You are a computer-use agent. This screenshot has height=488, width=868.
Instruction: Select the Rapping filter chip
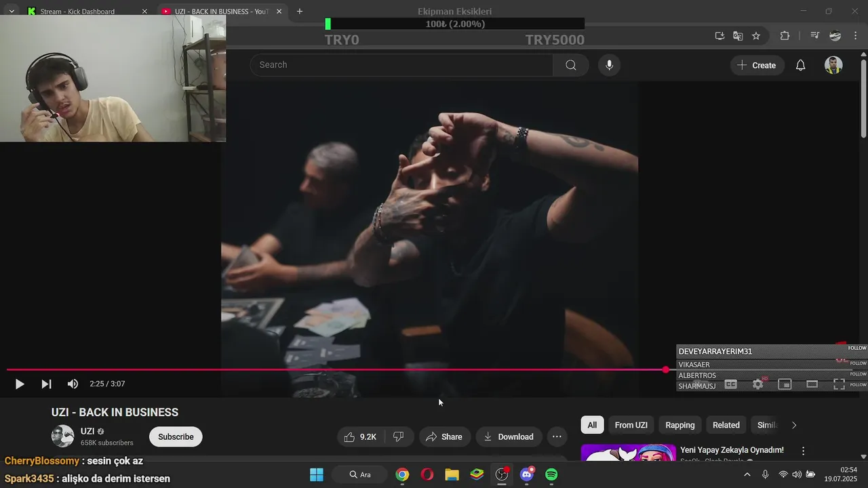[x=680, y=425]
